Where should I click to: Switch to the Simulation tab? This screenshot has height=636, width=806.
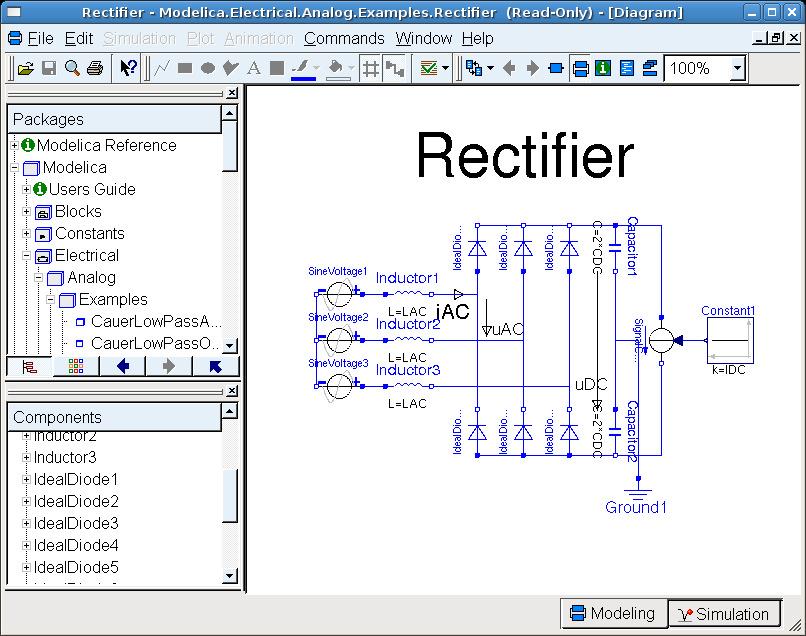(x=724, y=614)
